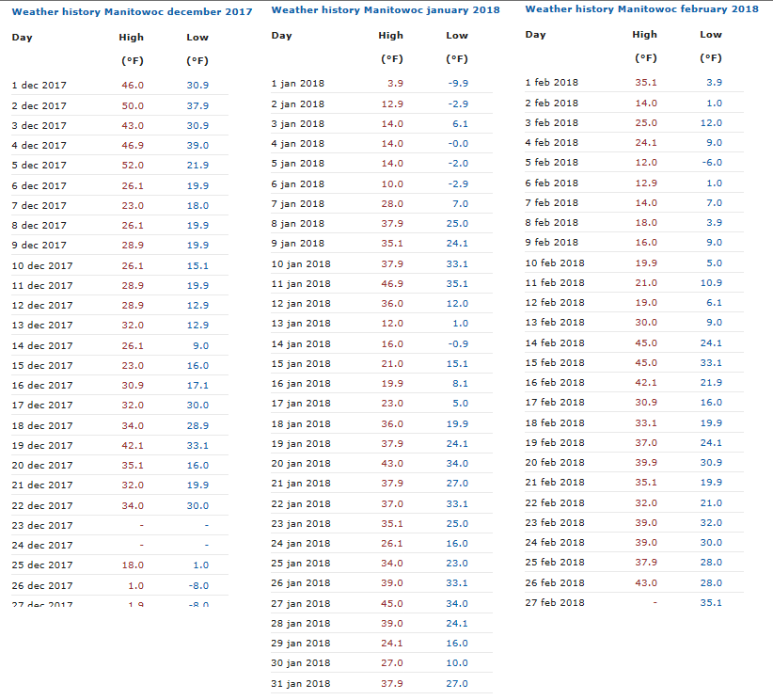
Task: Click the 39.9 high on 20 feb 2018
Action: (646, 462)
